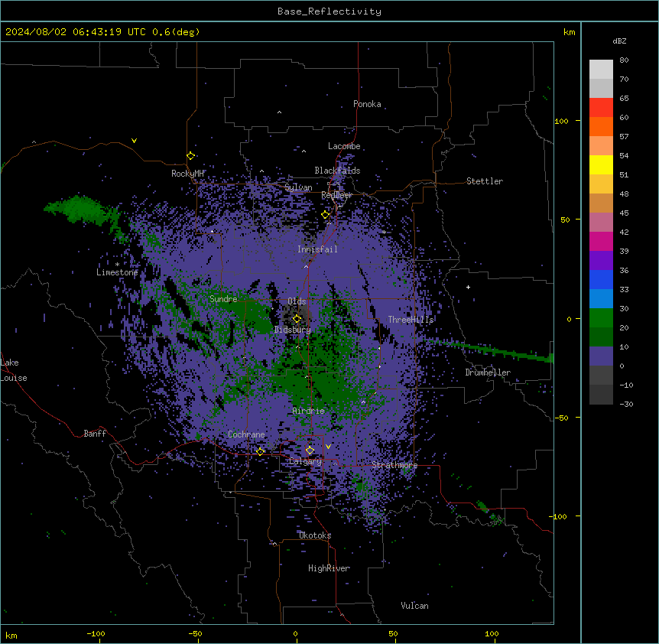Click the Stettler city label

(485, 181)
